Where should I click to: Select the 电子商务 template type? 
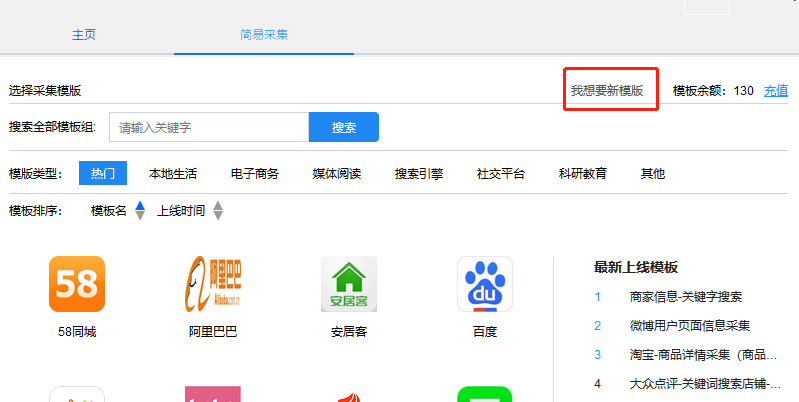[255, 174]
